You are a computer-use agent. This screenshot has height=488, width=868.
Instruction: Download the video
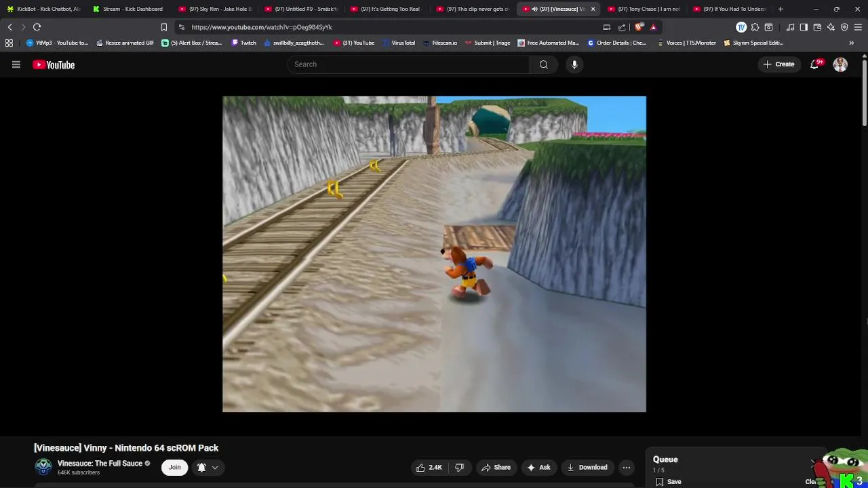pos(587,467)
